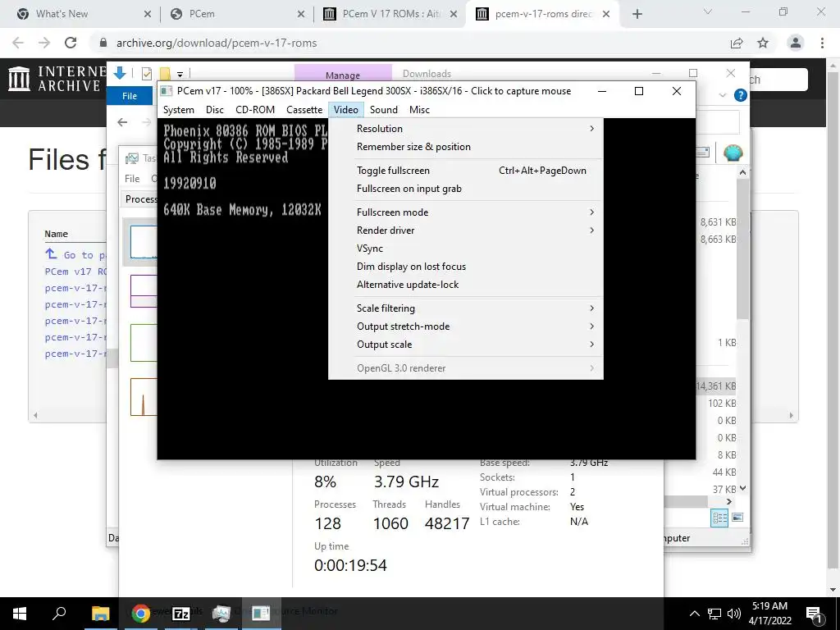840x630 pixels.
Task: Open PCem Cassette menu
Action: point(304,110)
